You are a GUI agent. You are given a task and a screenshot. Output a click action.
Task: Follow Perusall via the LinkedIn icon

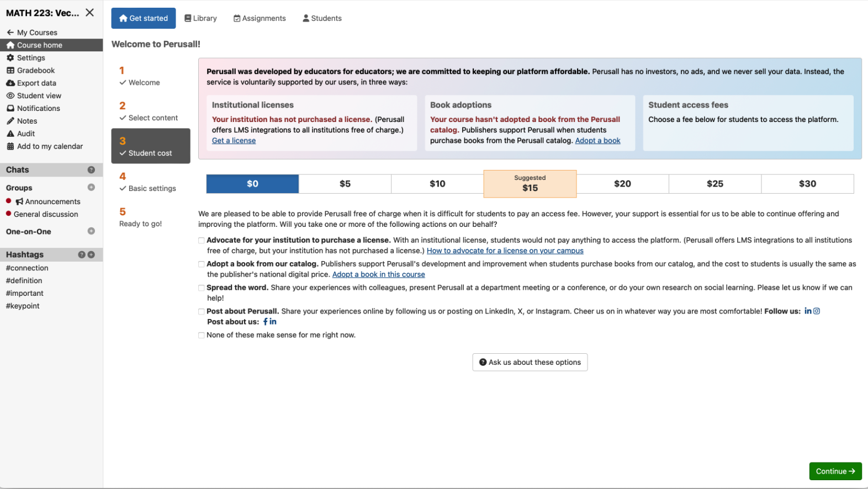tap(808, 311)
